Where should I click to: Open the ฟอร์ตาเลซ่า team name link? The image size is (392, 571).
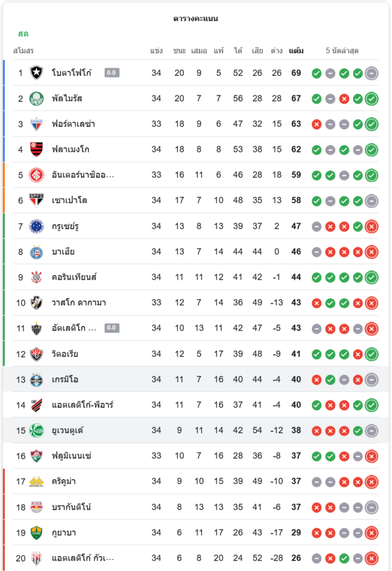[x=73, y=124]
